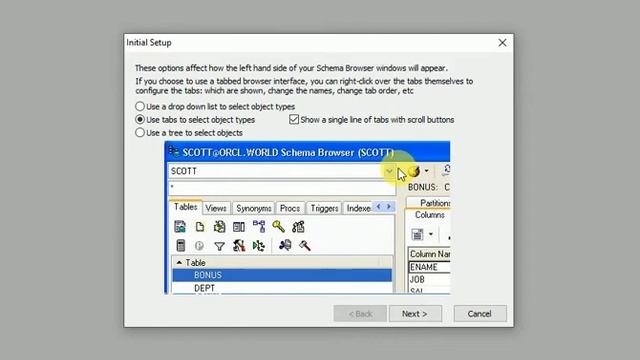
Task: Click the blue binoculars search icon
Action: [x=285, y=245]
